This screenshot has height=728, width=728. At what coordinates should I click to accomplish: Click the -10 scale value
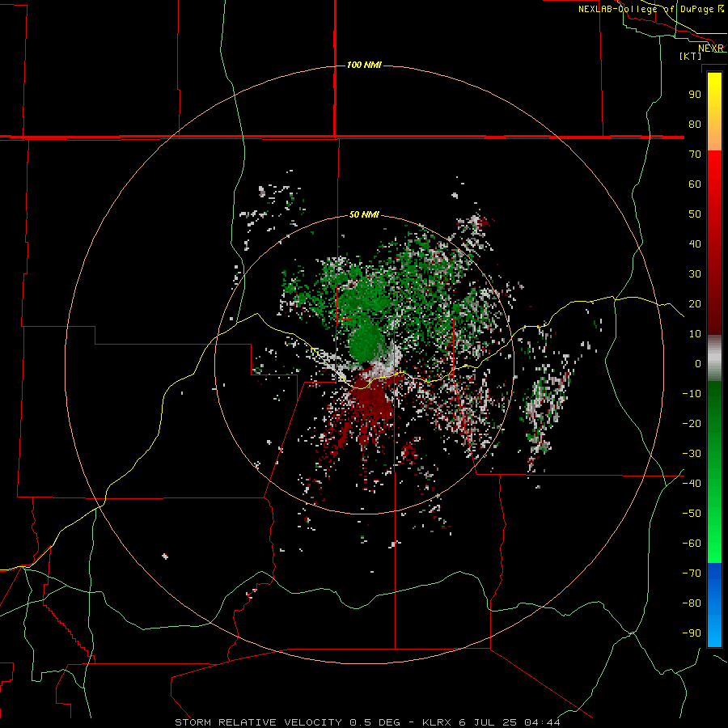pos(692,394)
